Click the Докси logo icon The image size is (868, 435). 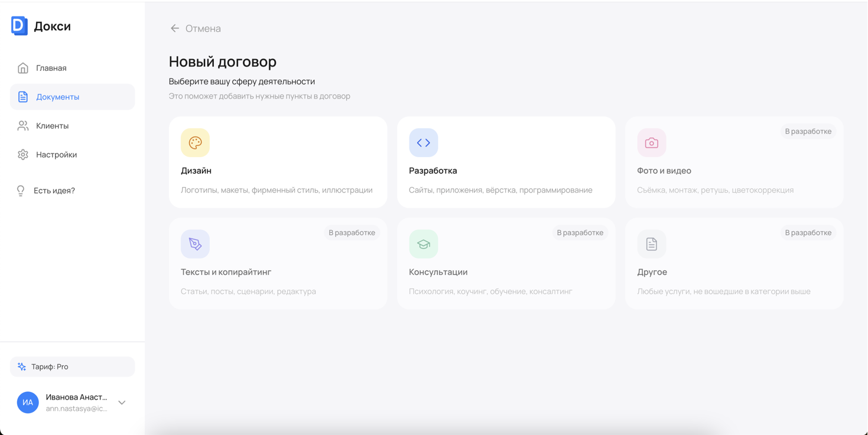[x=19, y=26]
